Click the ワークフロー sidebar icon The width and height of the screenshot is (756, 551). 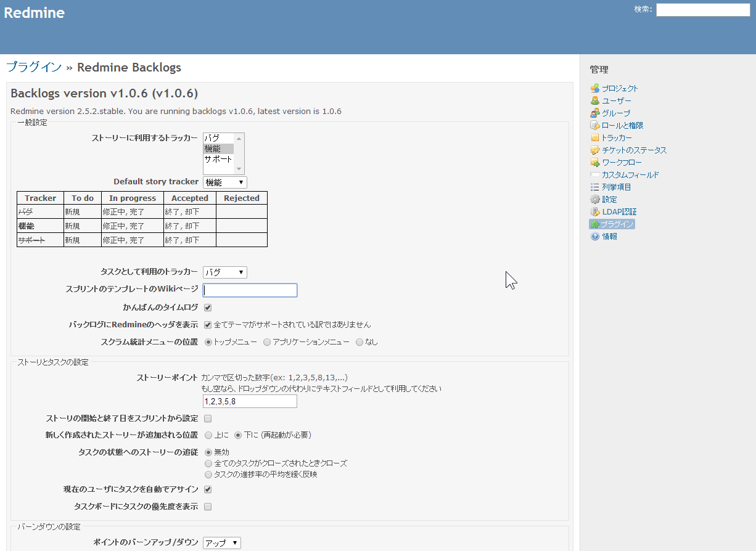coord(594,162)
